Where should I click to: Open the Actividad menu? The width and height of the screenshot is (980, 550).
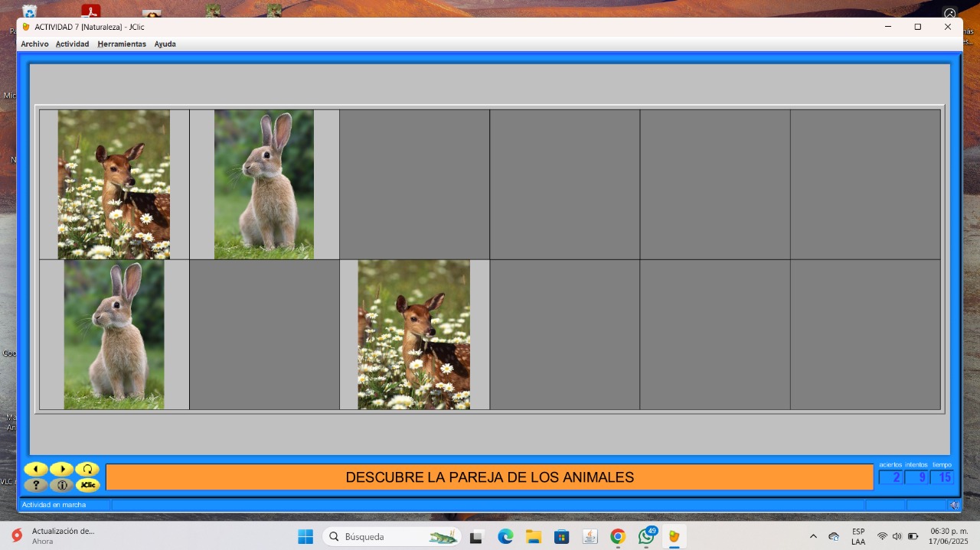(x=72, y=44)
